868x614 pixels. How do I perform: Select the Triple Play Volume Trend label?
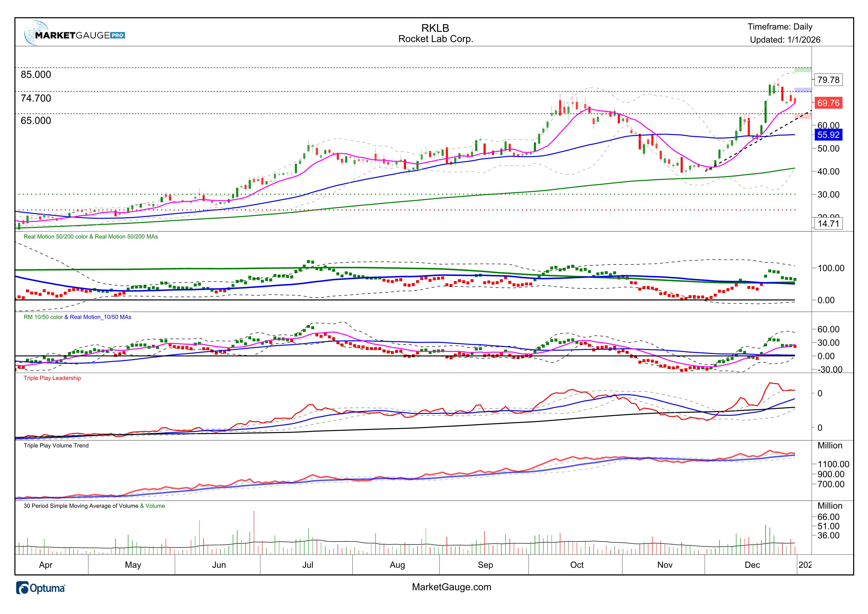[56, 446]
